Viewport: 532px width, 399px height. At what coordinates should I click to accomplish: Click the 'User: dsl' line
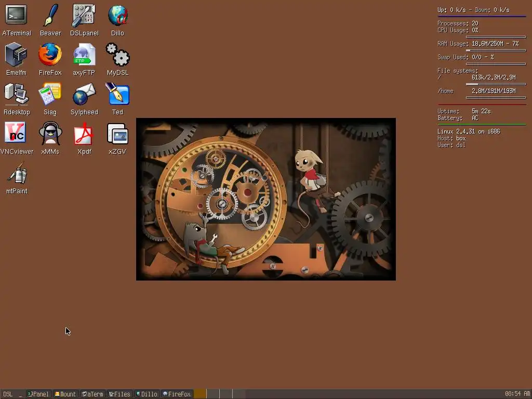click(451, 145)
